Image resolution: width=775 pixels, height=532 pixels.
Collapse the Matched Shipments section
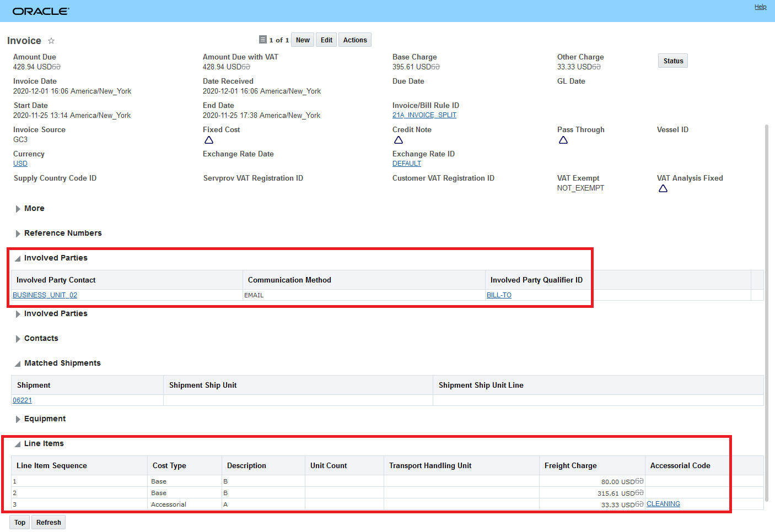18,363
